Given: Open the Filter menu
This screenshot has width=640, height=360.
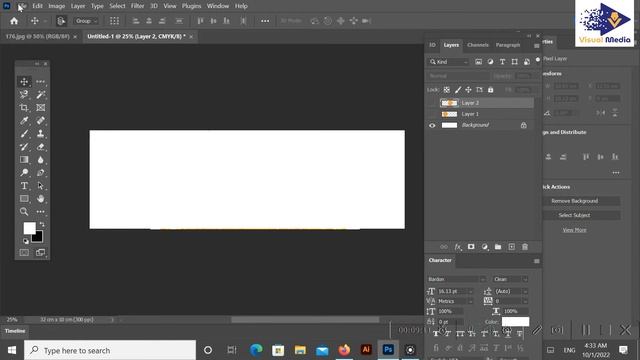Looking at the screenshot, I should 138,6.
